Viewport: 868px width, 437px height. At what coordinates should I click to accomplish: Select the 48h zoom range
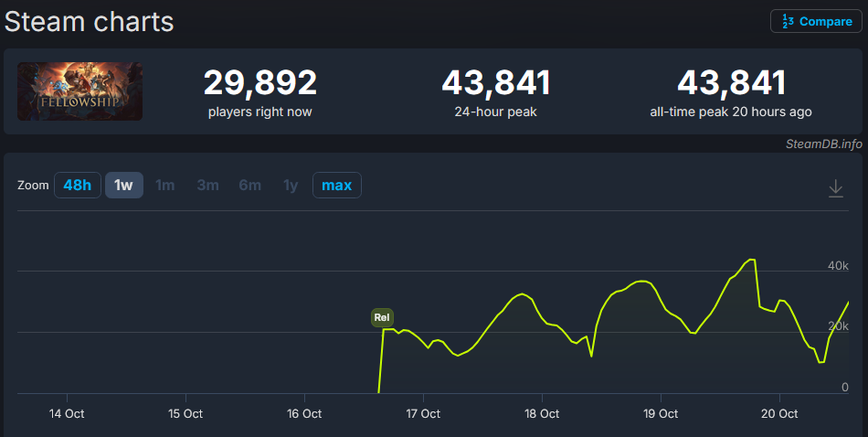(78, 185)
